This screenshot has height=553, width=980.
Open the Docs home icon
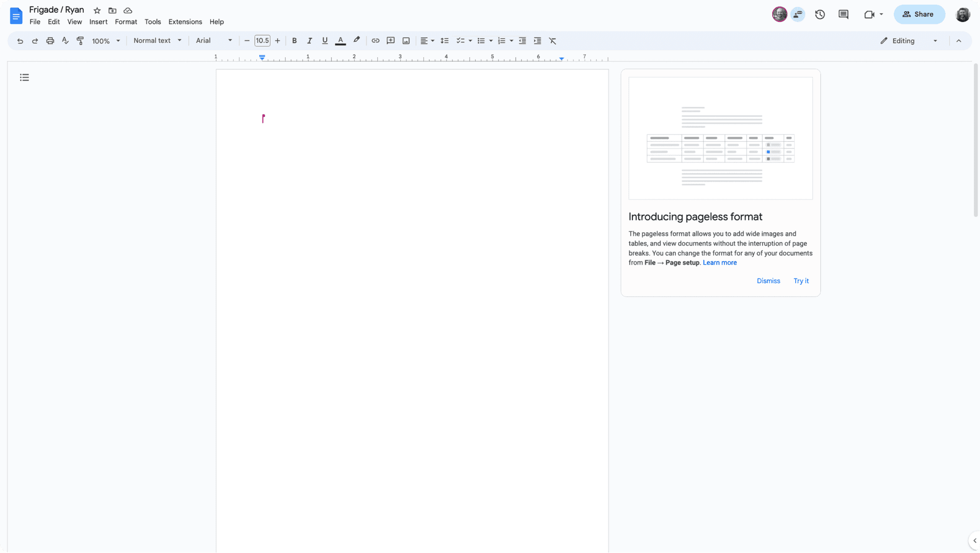pos(16,16)
